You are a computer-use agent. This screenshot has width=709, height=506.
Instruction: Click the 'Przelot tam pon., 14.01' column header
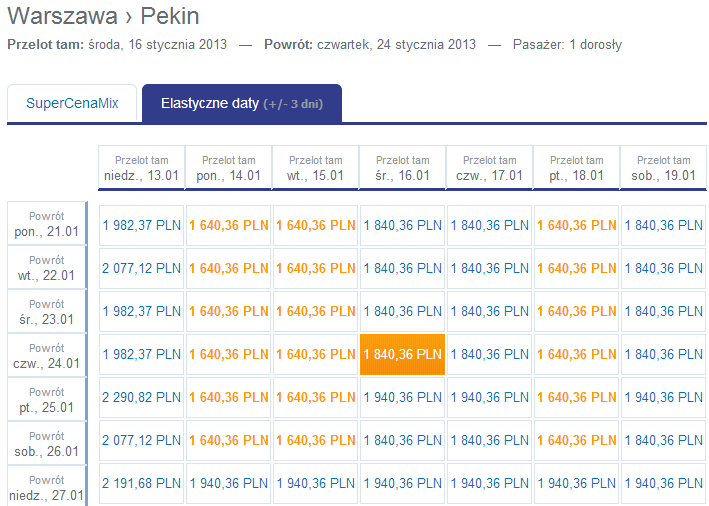[x=228, y=168]
